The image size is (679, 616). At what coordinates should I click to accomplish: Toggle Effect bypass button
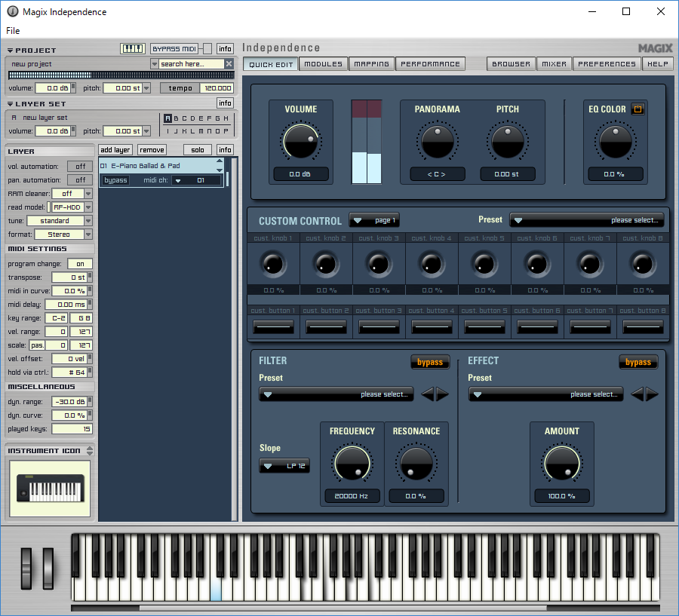(x=638, y=362)
